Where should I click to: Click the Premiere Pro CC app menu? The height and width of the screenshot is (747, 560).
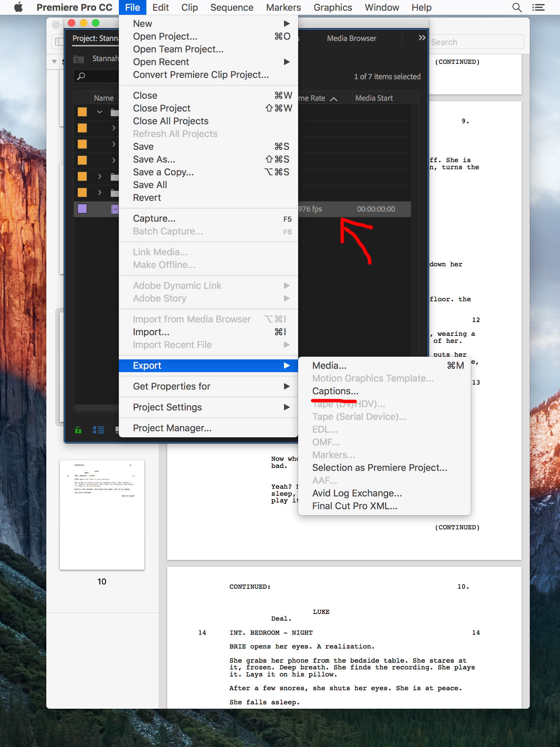tap(74, 7)
